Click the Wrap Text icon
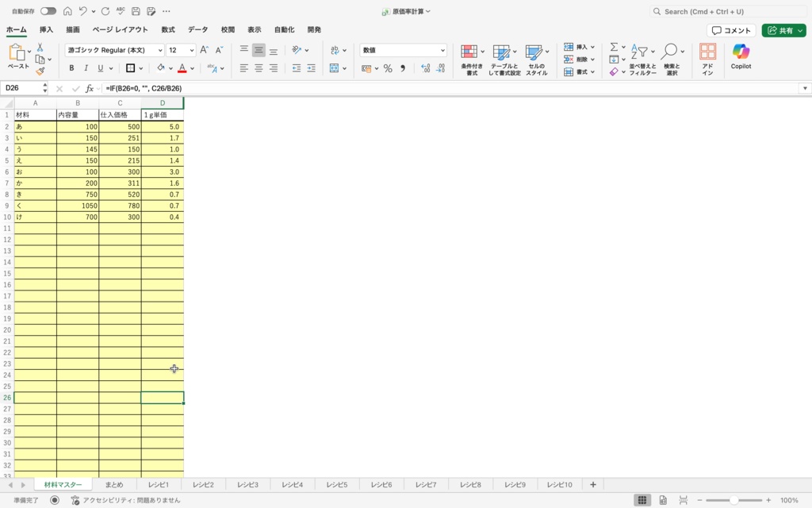The image size is (812, 508). 335,50
